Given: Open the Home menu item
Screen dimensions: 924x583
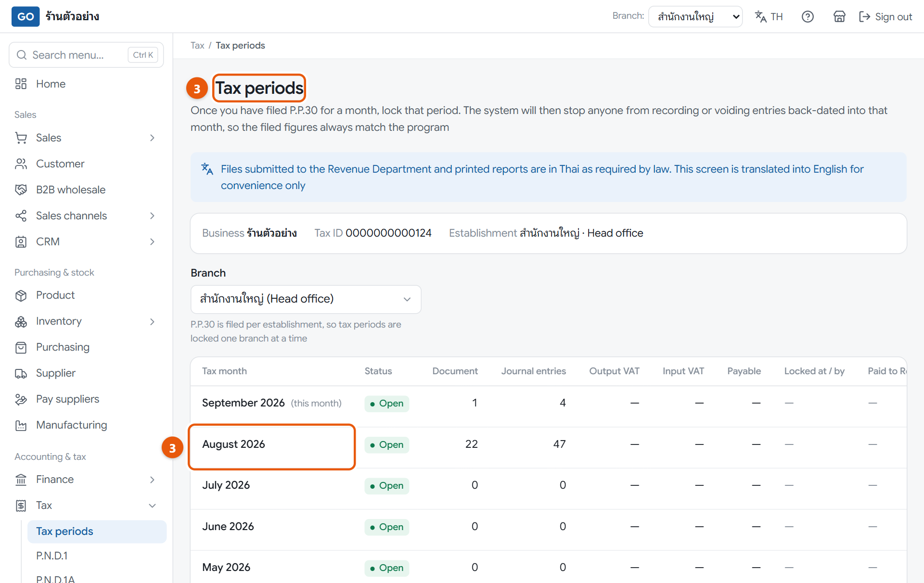Looking at the screenshot, I should pos(86,84).
